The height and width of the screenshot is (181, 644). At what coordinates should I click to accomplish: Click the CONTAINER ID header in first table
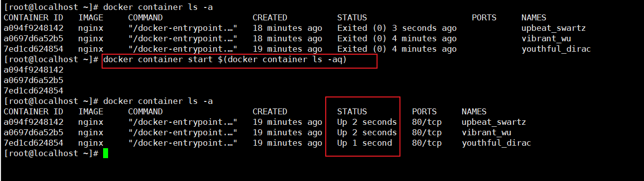point(33,18)
